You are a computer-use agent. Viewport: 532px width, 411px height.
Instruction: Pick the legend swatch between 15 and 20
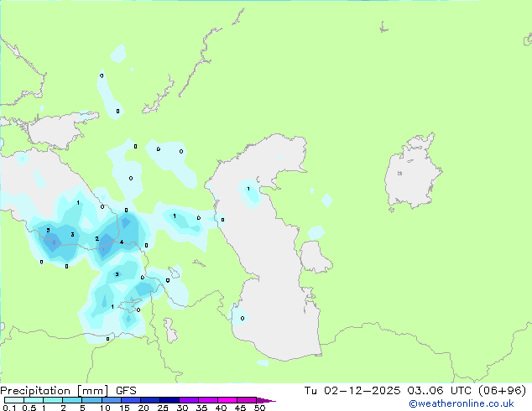(131, 400)
